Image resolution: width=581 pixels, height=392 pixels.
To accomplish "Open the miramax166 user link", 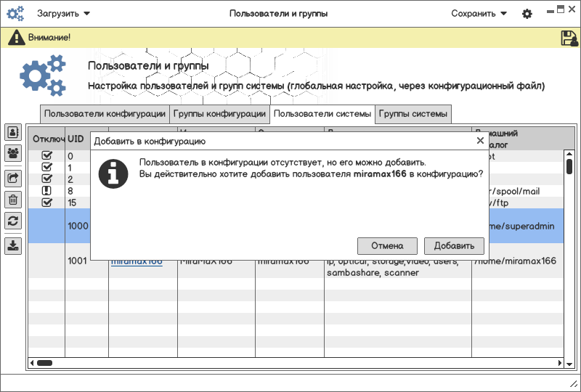I will [x=137, y=261].
